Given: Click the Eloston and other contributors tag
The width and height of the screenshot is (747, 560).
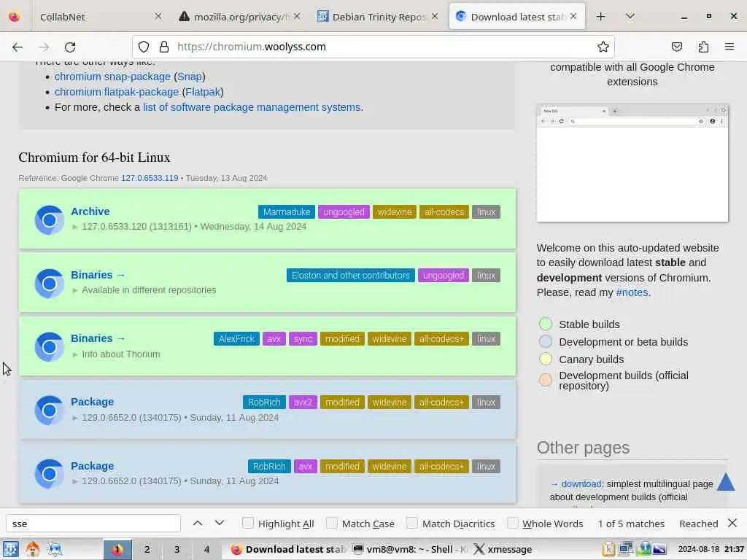Looking at the screenshot, I should pyautogui.click(x=350, y=275).
